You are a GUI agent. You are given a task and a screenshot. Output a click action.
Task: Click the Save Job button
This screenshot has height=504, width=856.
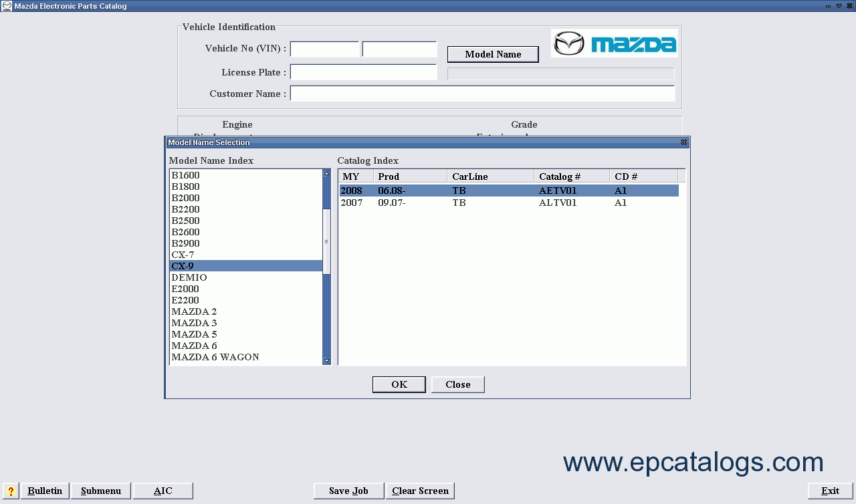point(348,491)
